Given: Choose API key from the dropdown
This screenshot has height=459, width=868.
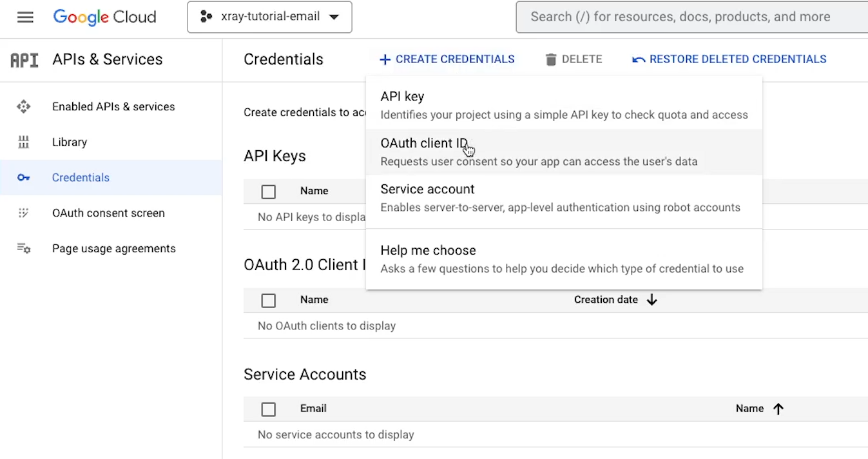Looking at the screenshot, I should click(564, 105).
